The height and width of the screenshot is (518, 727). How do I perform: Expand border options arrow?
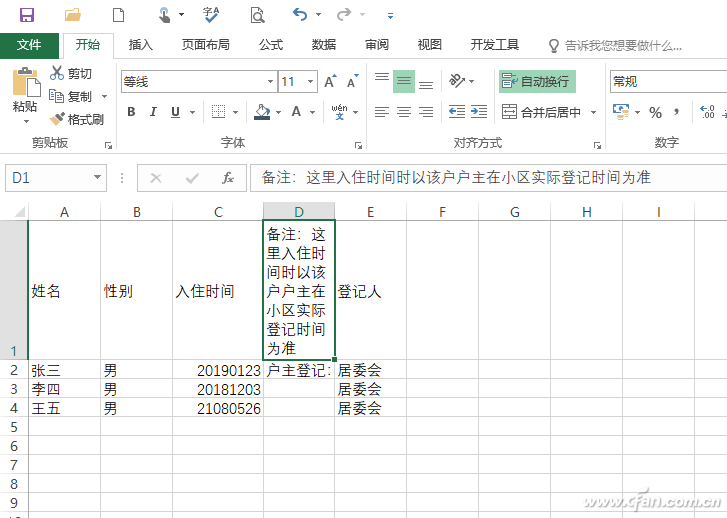click(235, 112)
